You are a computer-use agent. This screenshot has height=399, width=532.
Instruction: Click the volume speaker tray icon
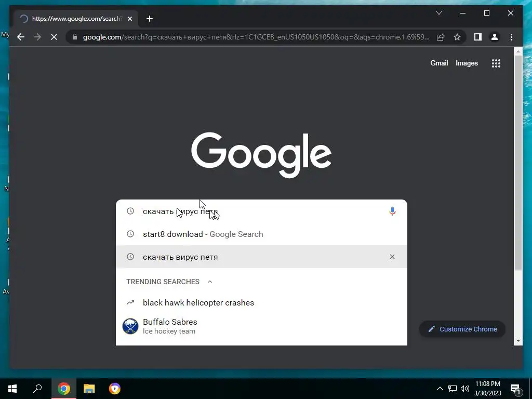click(465, 389)
